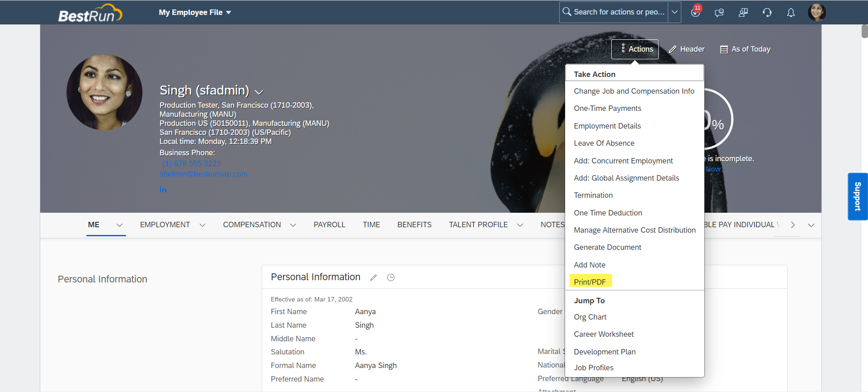
Task: Switch to the TIME tab
Action: (371, 225)
